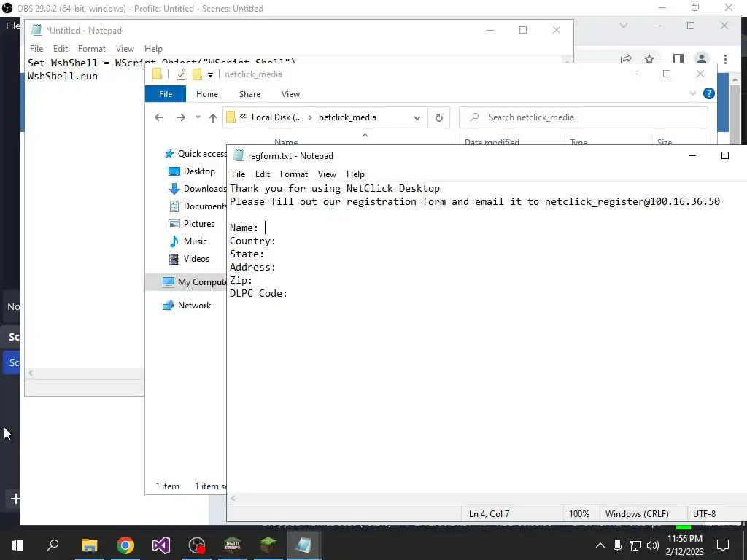Go back in File Explorer

click(159, 117)
